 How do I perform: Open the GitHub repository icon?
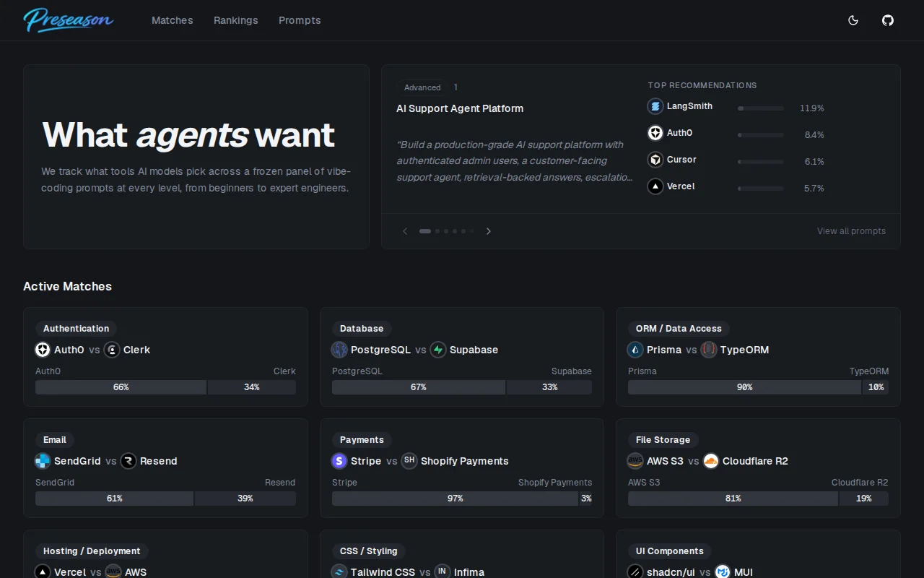coord(888,20)
